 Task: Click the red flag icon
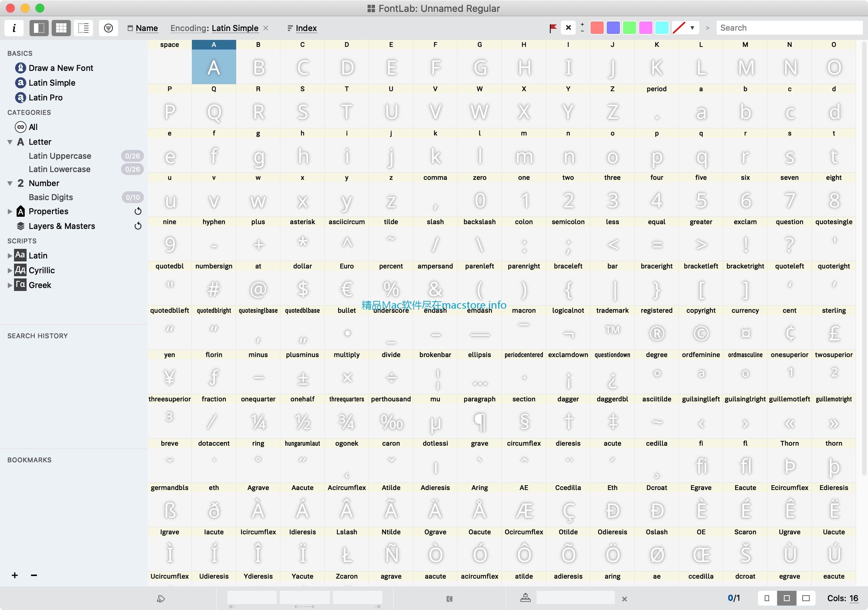click(x=553, y=28)
